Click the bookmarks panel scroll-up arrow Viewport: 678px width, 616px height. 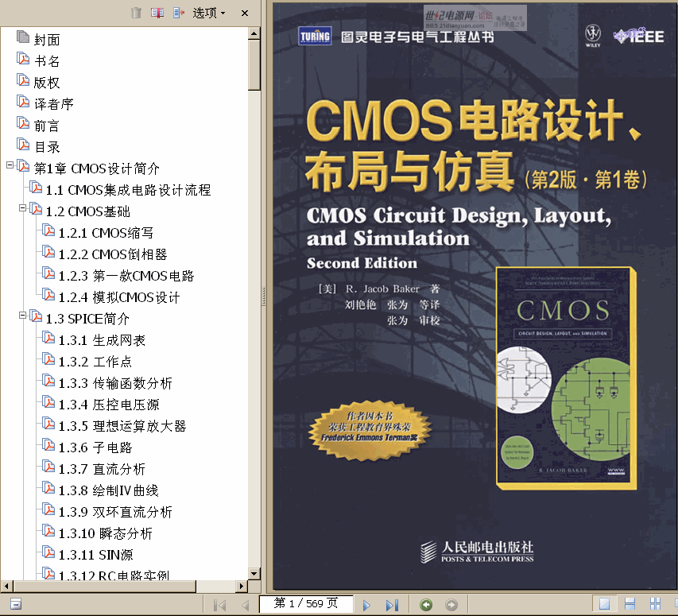[x=254, y=33]
